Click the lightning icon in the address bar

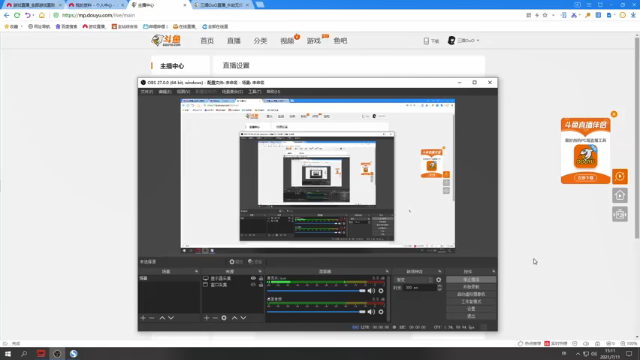(537, 15)
